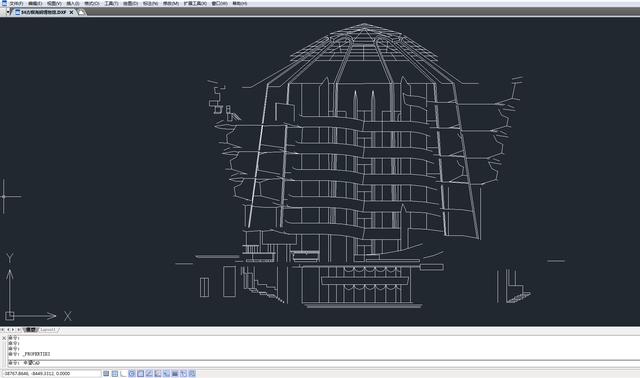
Task: Open the 格式(O) menu
Action: tap(91, 3)
